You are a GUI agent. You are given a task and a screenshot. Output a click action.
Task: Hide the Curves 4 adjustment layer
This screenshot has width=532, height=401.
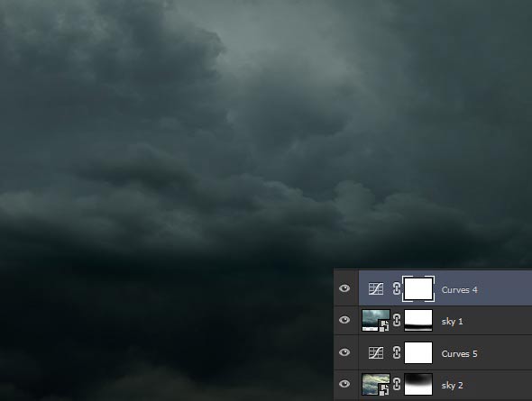(344, 288)
